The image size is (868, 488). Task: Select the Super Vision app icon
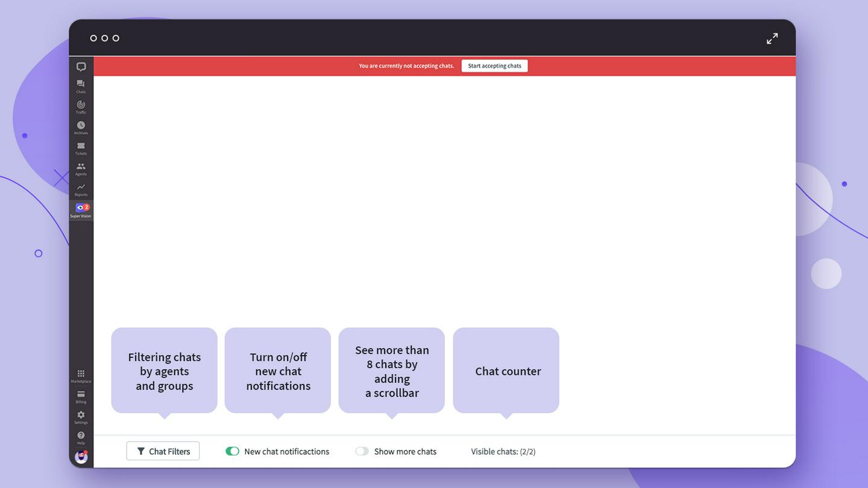click(x=81, y=210)
